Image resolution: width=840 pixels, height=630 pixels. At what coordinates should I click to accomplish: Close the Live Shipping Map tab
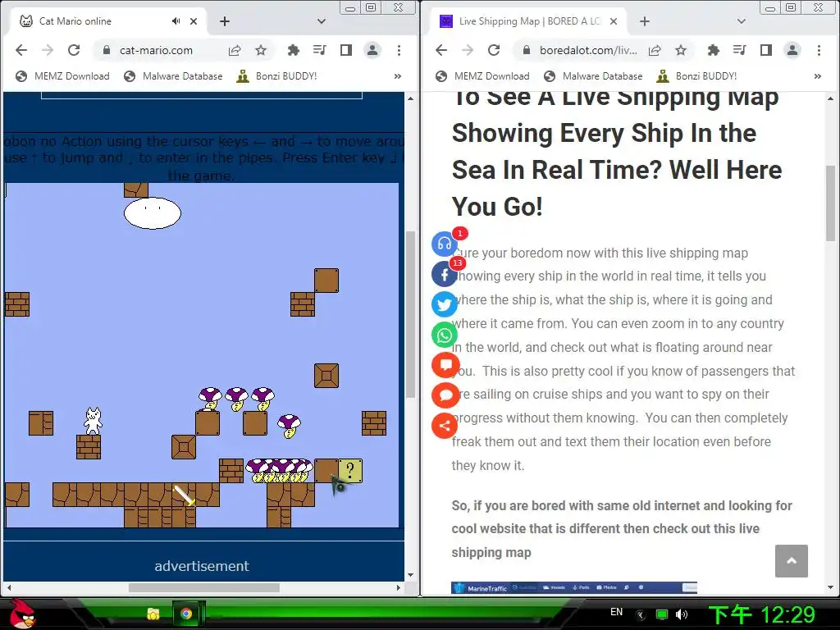pyautogui.click(x=614, y=21)
